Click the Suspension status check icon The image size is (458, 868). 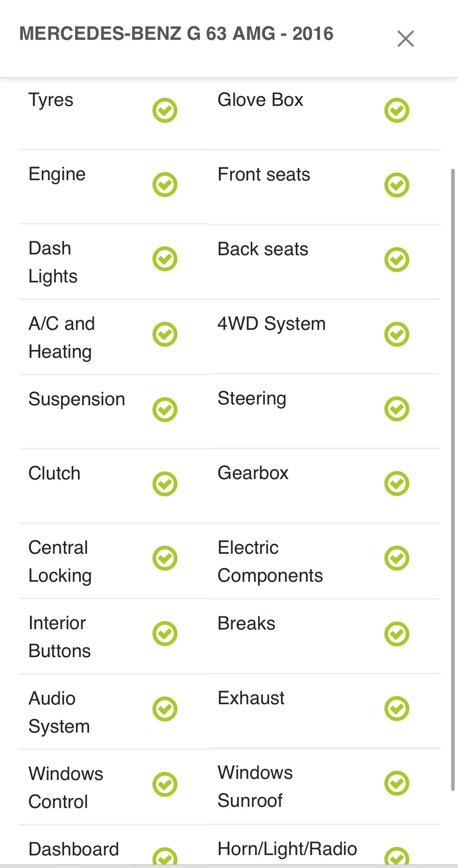click(165, 410)
